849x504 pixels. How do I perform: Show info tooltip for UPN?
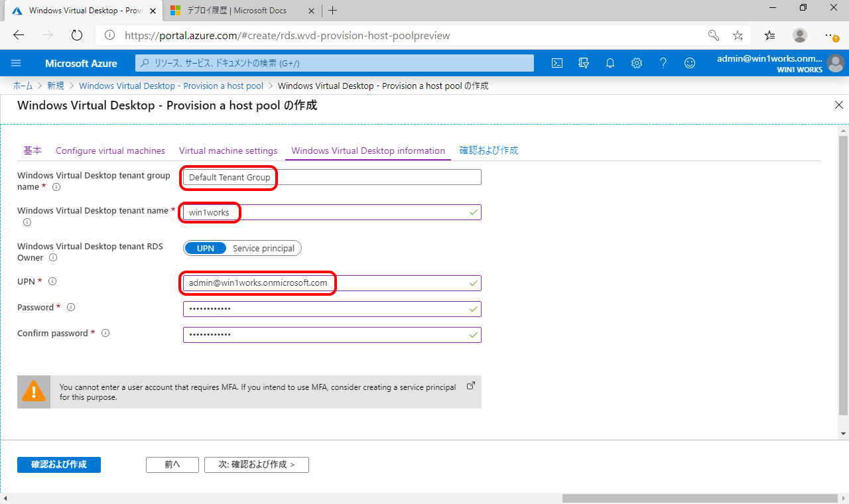click(52, 281)
